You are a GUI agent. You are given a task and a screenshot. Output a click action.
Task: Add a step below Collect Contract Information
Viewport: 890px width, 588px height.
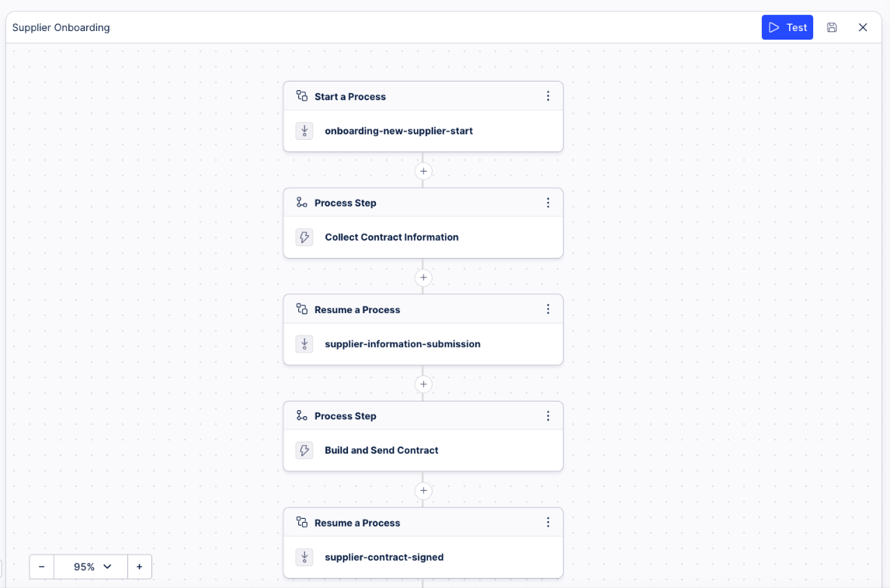[423, 277]
